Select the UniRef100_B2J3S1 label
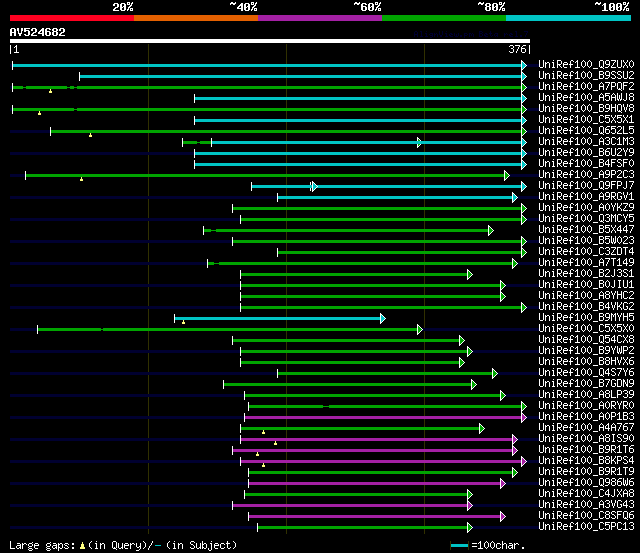Screen dimensions: 640x553 pos(586,274)
